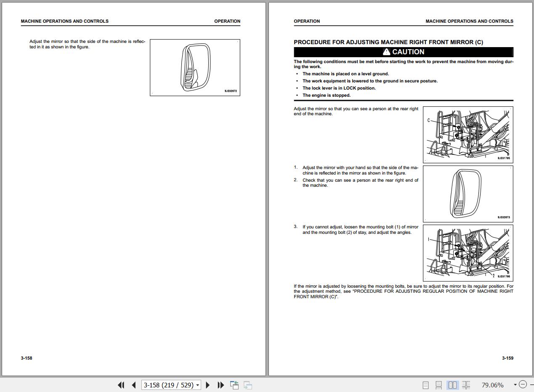Toggle two-page facing layout

tap(453, 385)
